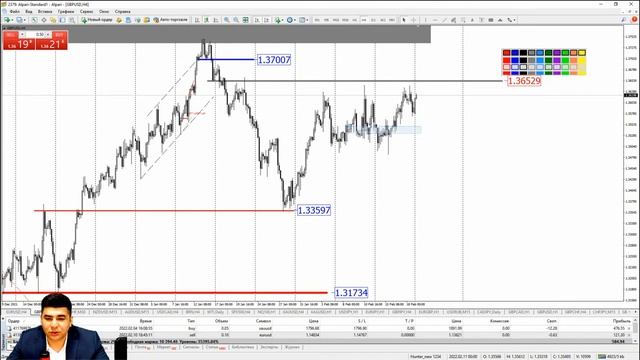Open the Вид menu
Image resolution: width=640 pixels, height=360 pixels.
click(29, 11)
